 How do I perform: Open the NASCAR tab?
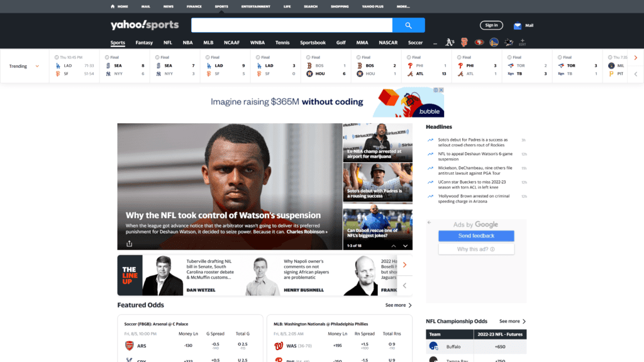click(x=388, y=42)
